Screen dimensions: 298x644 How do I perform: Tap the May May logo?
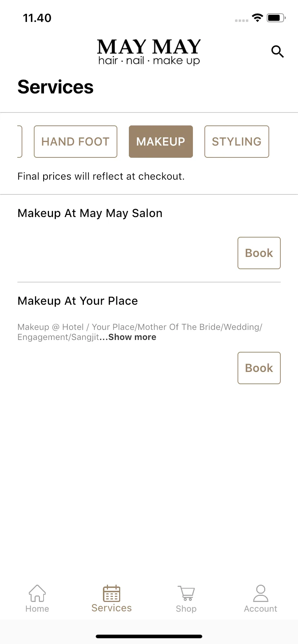[149, 52]
